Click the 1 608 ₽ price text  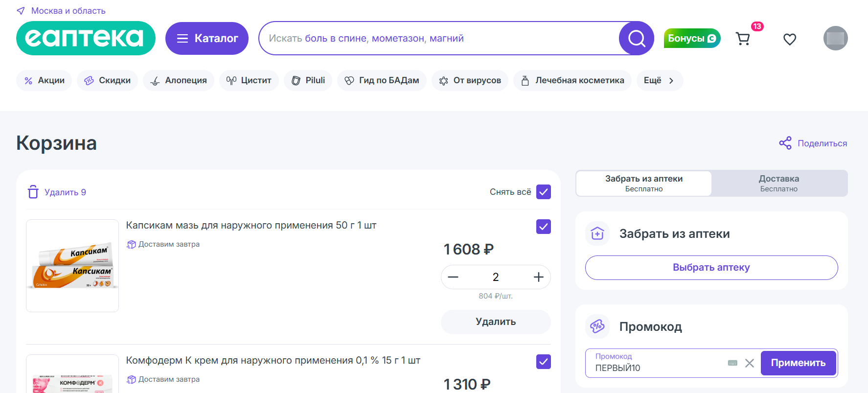(468, 249)
